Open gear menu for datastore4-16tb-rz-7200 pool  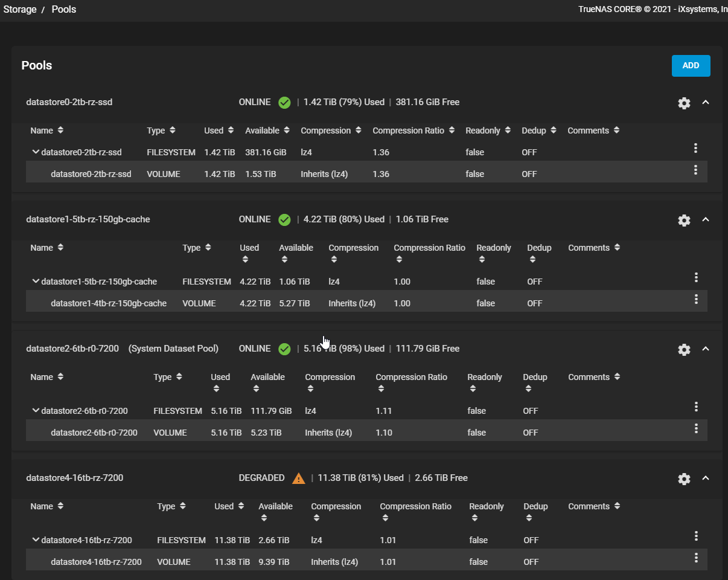pos(683,479)
